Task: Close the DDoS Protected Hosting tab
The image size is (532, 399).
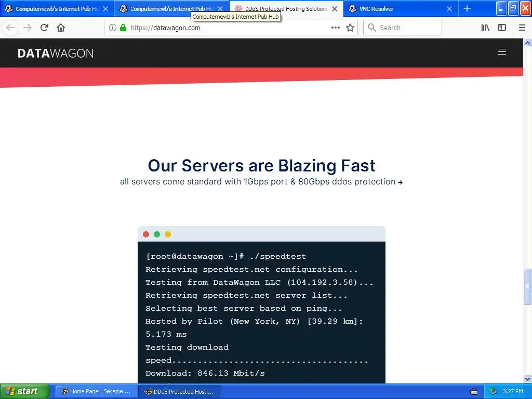Action: (335, 9)
